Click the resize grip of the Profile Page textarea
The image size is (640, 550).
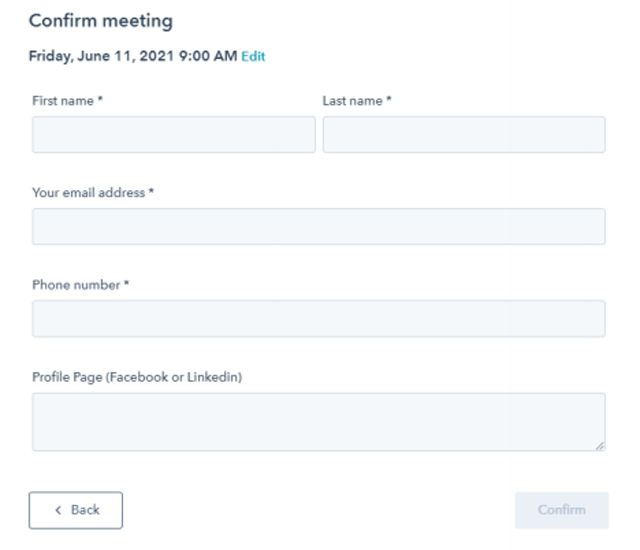(600, 446)
